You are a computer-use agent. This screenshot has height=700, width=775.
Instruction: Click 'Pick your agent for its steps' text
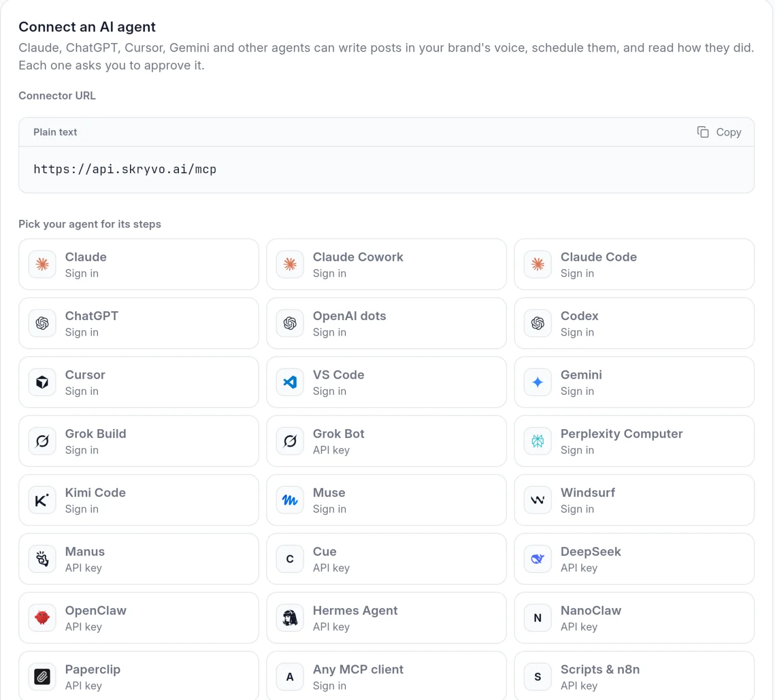point(90,224)
